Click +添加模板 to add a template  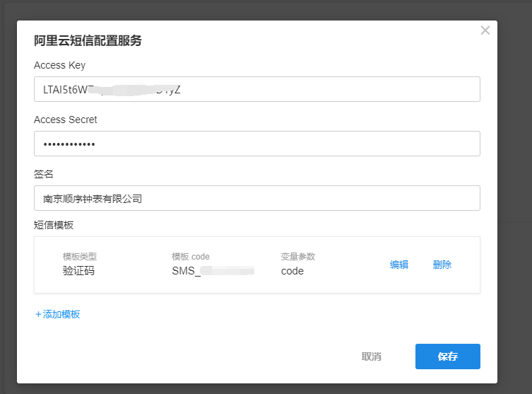57,314
